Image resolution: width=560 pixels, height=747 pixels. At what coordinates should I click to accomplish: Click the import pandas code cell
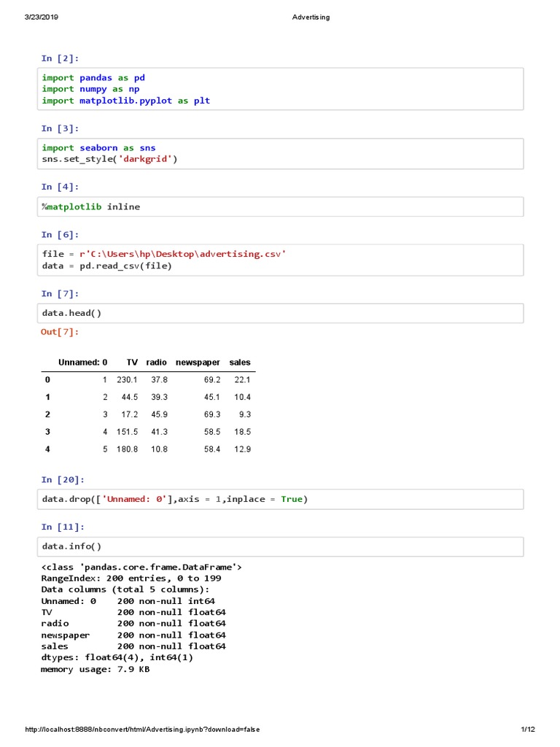[280, 89]
